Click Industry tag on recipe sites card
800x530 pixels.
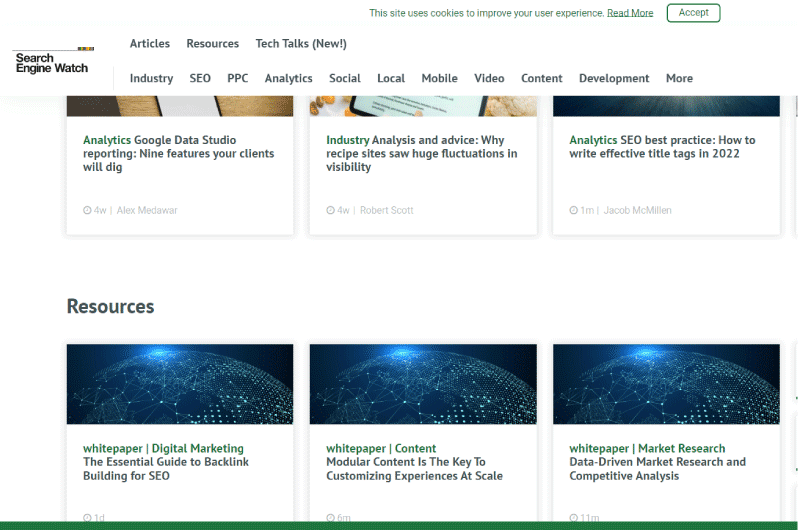(347, 140)
